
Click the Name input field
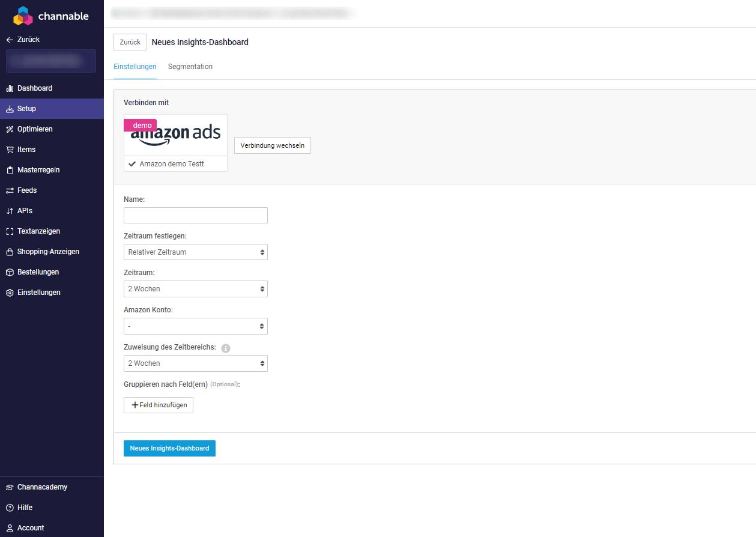[196, 215]
